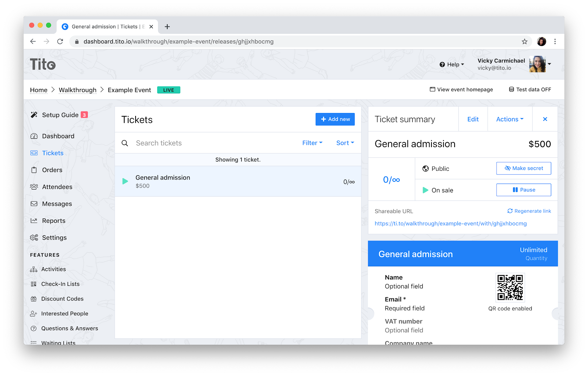Pause the ticket sales
The image size is (588, 376).
click(x=524, y=190)
